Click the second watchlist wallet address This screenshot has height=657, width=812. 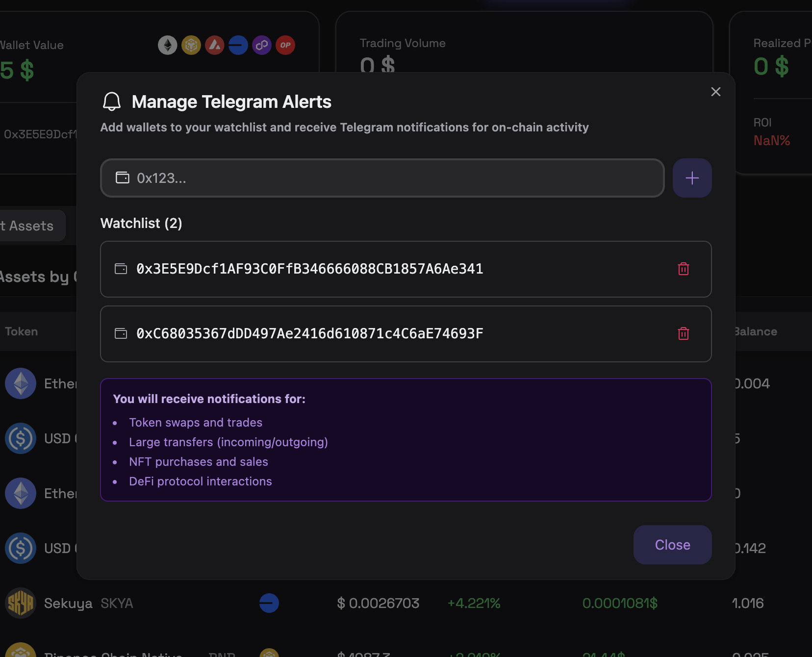click(x=309, y=333)
